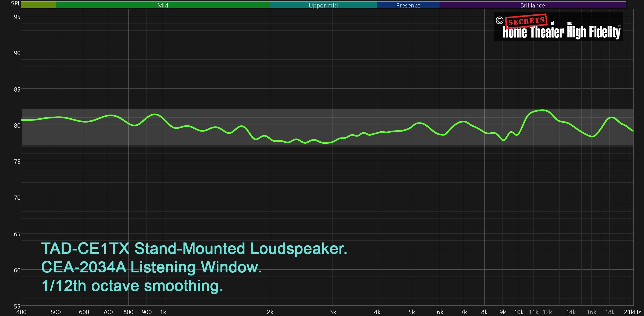
Task: Click the 400 Hz frequency label
Action: 21,312
